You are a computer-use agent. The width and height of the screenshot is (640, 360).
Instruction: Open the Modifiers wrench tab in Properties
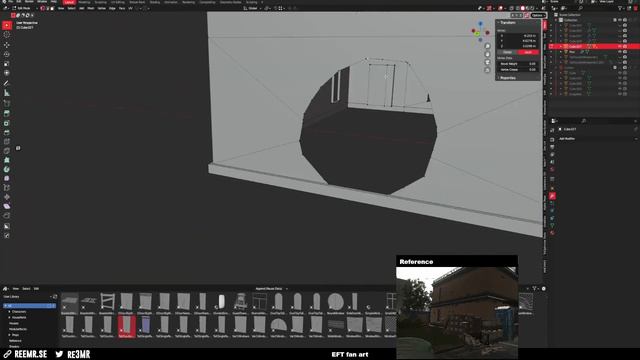coord(552,196)
